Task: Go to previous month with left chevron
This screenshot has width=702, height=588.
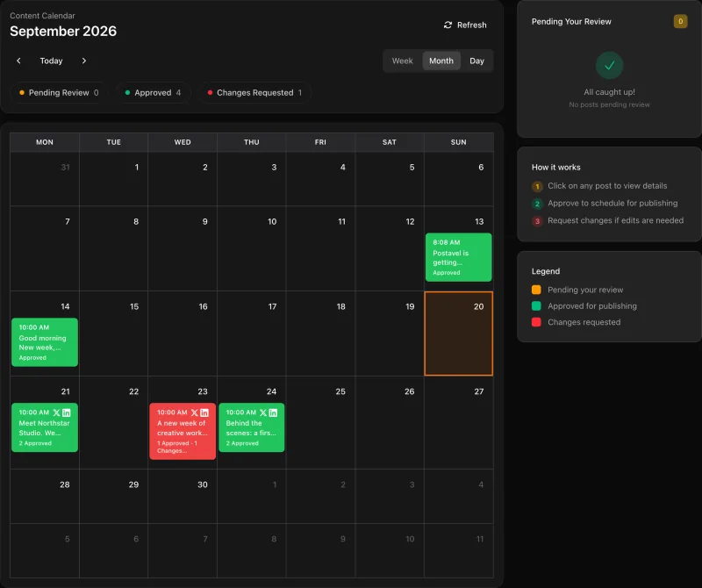Action: click(x=18, y=61)
